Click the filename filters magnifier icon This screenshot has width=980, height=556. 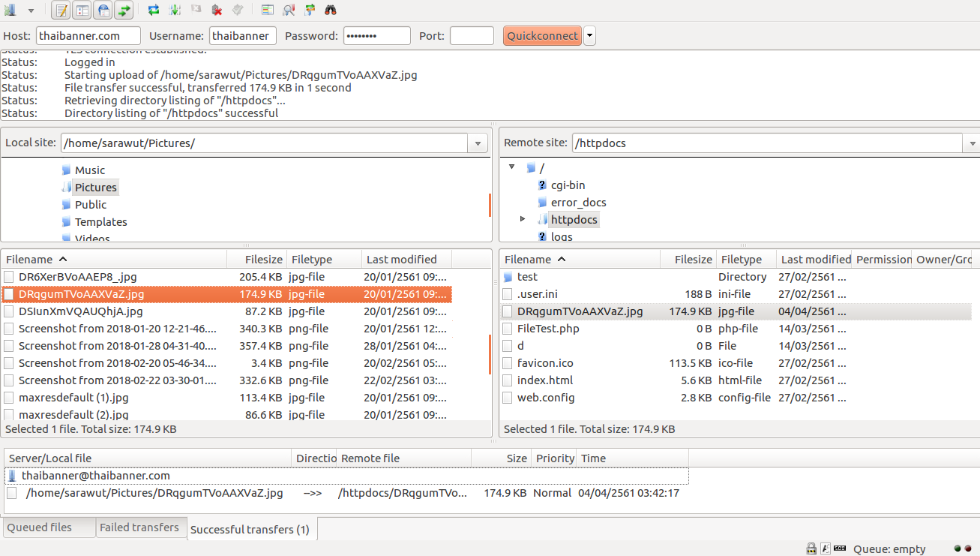(289, 10)
